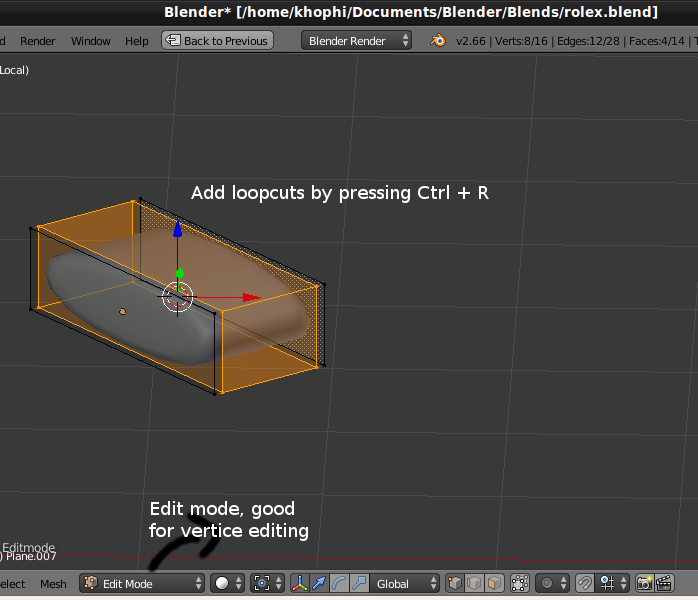The image size is (698, 600).
Task: Select the translate manipulator arrow icon
Action: (319, 584)
